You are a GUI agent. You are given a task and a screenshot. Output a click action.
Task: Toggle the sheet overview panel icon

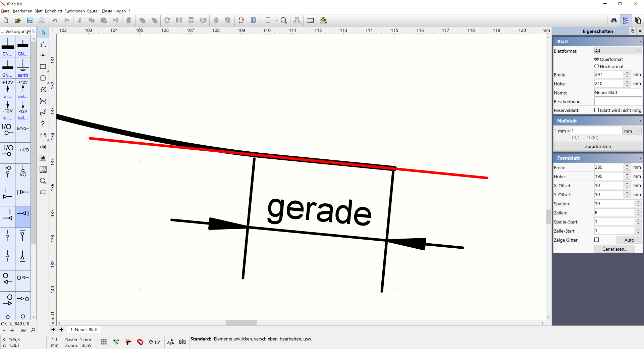638,20
